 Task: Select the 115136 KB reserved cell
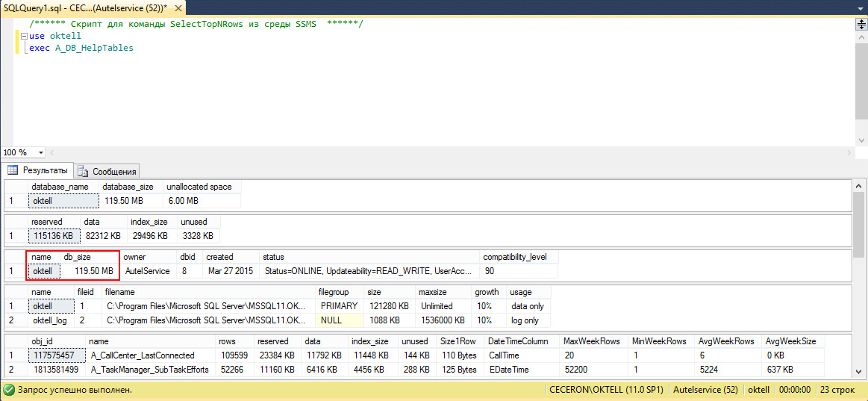pos(52,236)
